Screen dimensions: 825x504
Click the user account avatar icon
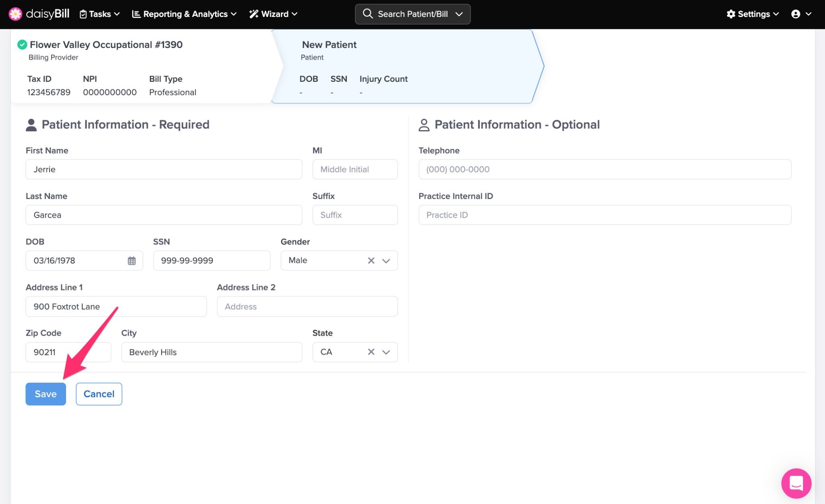(796, 14)
